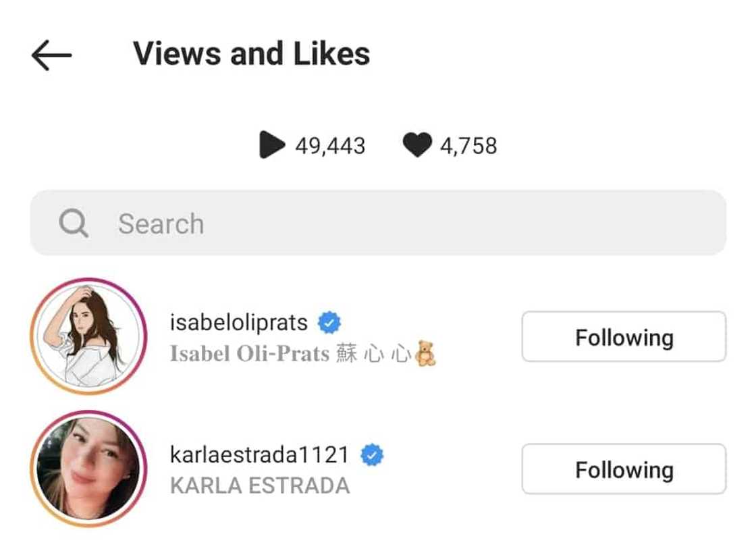Click the heart likes icon
The height and width of the screenshot is (549, 756).
point(417,145)
